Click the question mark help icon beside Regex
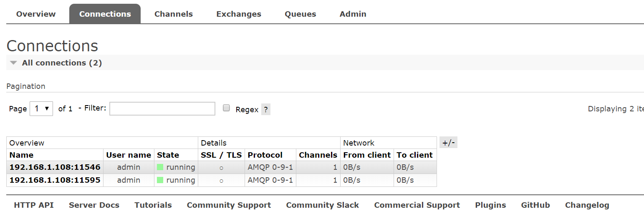Screen dimensions: 644x219 pos(266,110)
